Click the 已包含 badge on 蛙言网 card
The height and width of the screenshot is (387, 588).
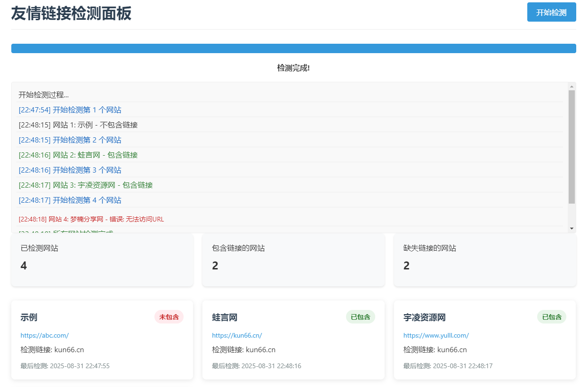[361, 316]
